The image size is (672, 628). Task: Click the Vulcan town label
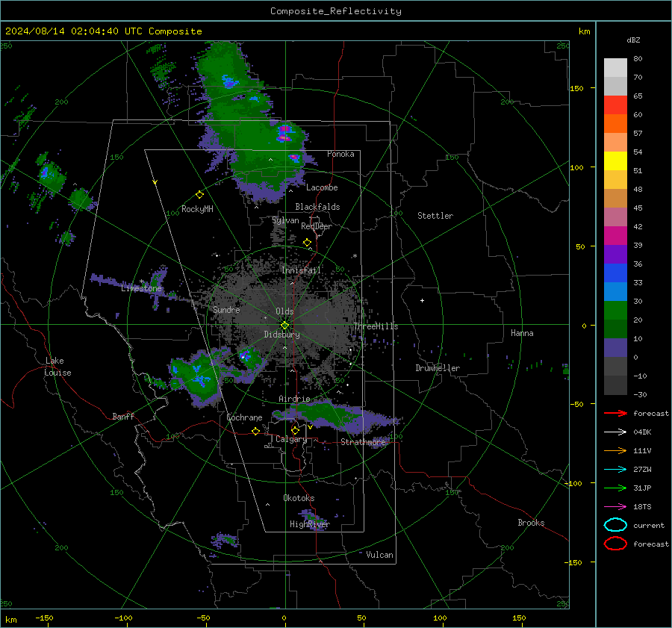pyautogui.click(x=380, y=555)
